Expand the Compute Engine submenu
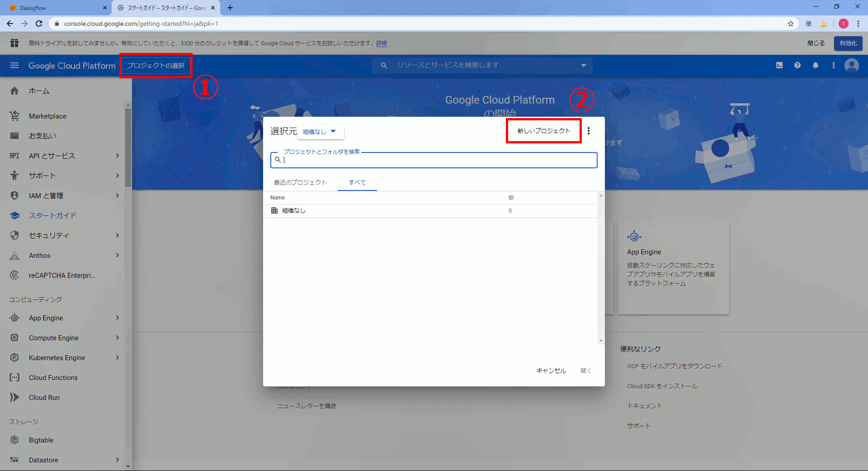868x471 pixels. 118,338
